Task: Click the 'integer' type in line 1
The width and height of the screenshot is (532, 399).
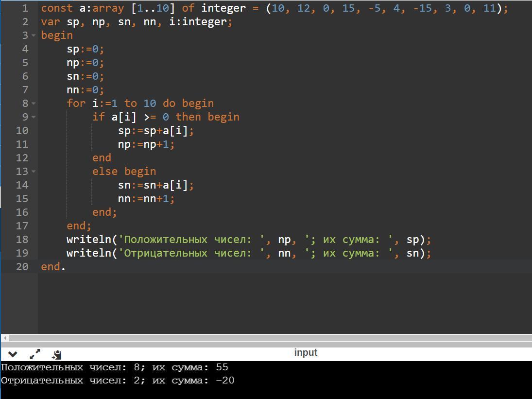Action: pyautogui.click(x=223, y=8)
